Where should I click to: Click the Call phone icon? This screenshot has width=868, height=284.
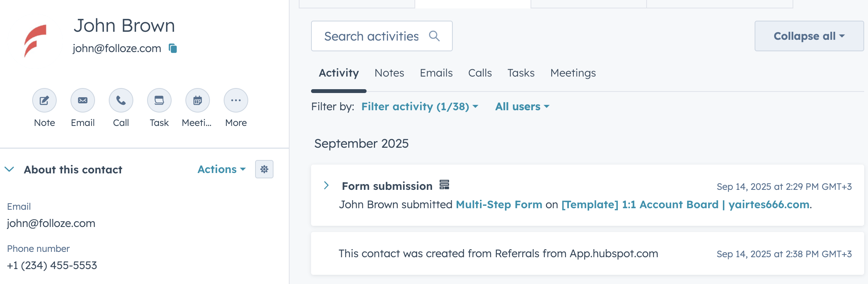pos(121,100)
